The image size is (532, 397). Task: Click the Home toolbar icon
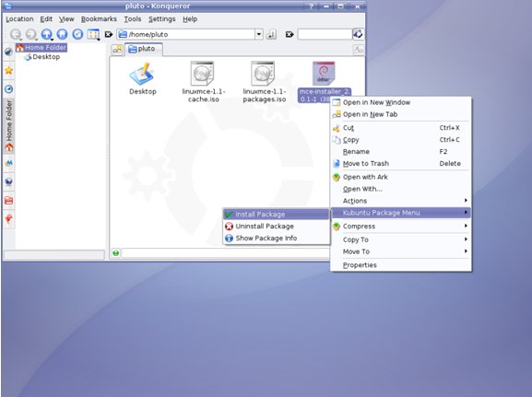(x=62, y=34)
